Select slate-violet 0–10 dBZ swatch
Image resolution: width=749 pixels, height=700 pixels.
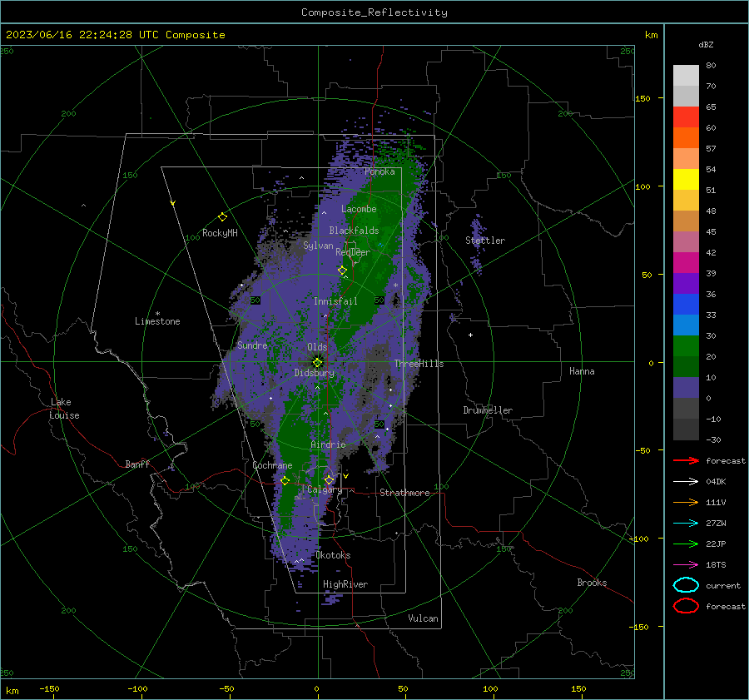pos(686,387)
